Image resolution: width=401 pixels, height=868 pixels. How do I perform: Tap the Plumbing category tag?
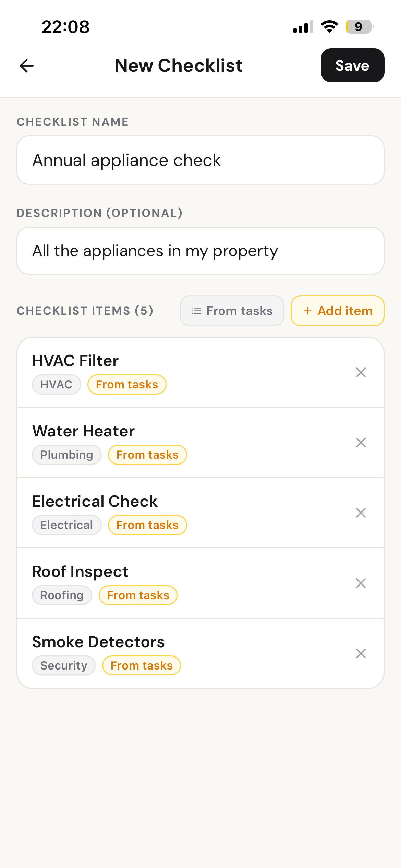[66, 455]
